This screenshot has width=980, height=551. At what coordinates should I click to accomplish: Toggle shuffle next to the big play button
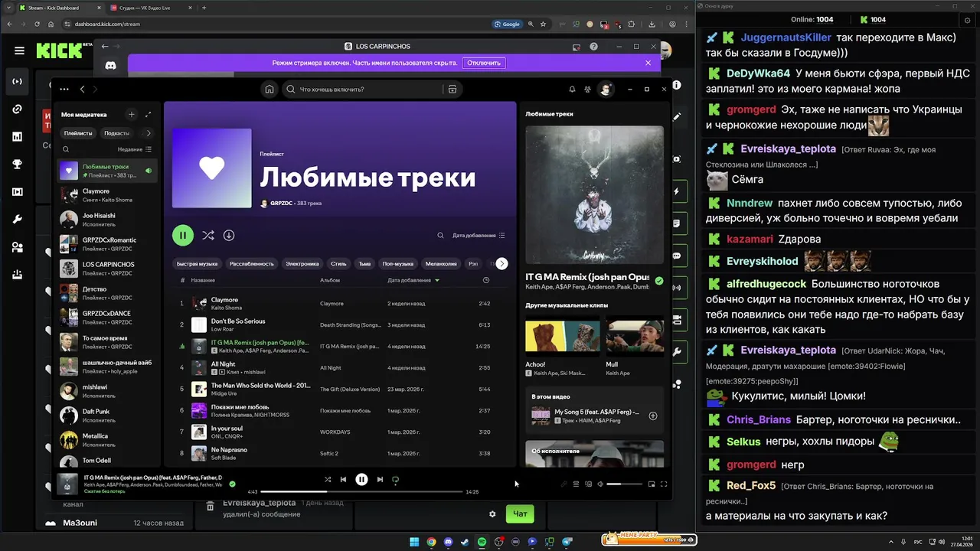point(207,236)
